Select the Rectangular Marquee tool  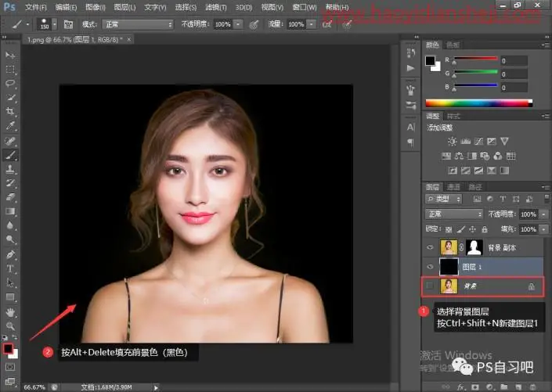[x=10, y=70]
